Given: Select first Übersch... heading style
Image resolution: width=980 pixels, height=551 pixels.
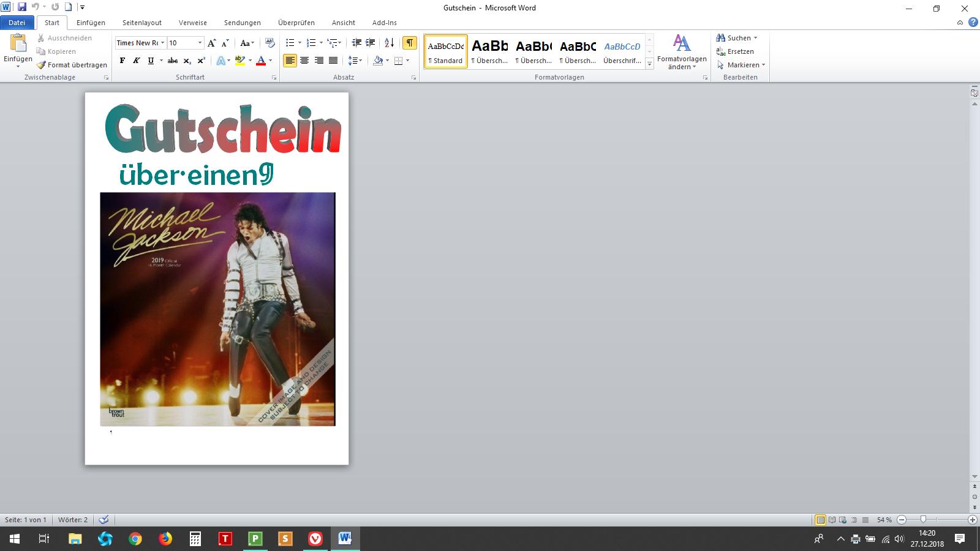Looking at the screenshot, I should 490,51.
